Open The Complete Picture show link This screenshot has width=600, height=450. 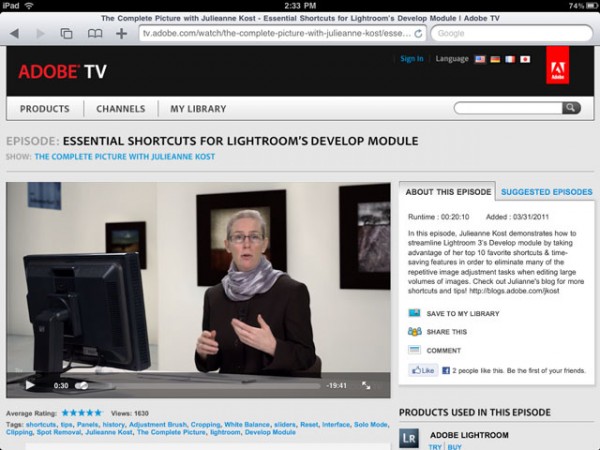(124, 157)
